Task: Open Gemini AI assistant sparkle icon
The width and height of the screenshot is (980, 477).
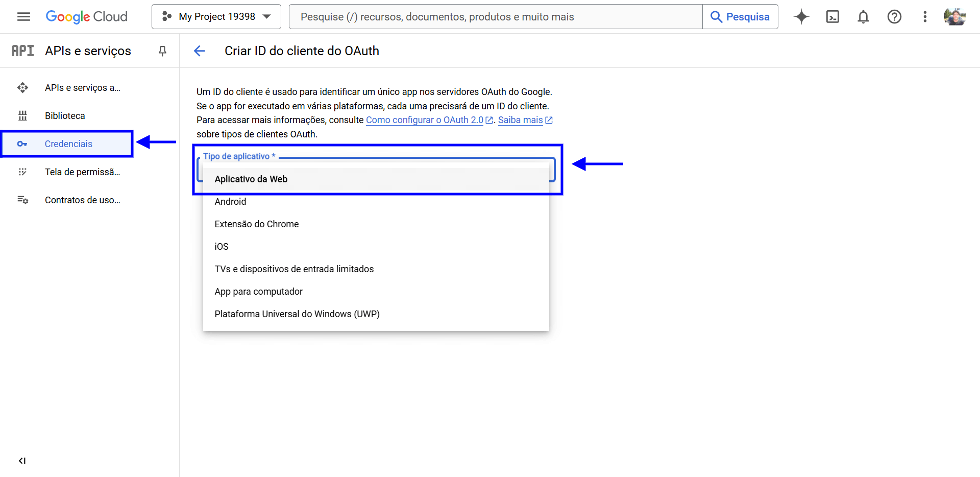Action: point(801,17)
